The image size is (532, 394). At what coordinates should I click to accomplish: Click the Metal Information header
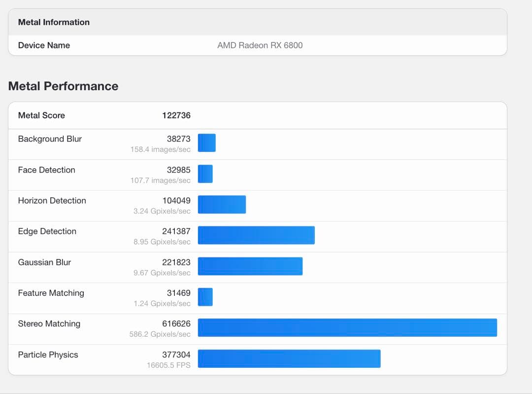pos(54,22)
